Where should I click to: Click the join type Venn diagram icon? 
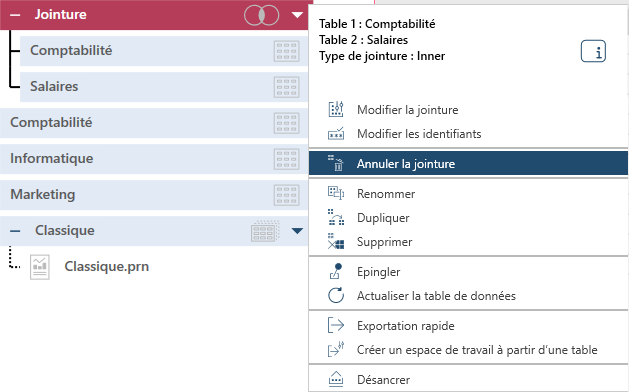point(262,15)
